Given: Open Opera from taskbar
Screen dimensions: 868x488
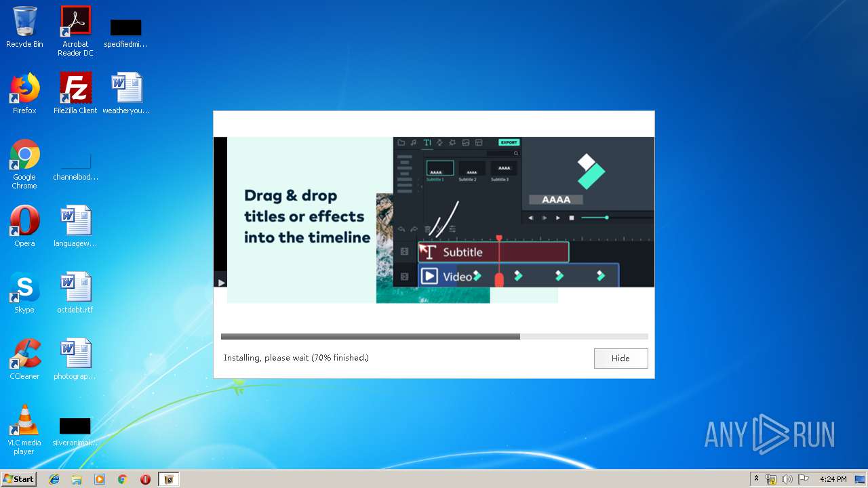Looking at the screenshot, I should [145, 479].
